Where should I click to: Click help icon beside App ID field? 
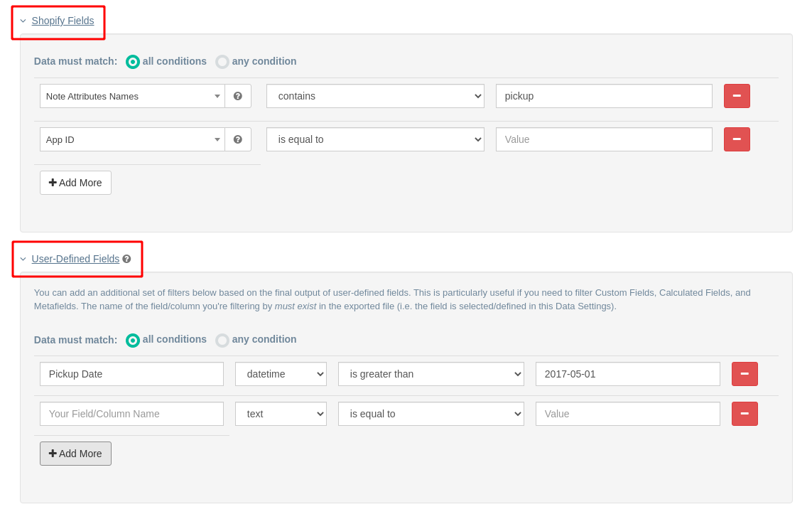[238, 139]
